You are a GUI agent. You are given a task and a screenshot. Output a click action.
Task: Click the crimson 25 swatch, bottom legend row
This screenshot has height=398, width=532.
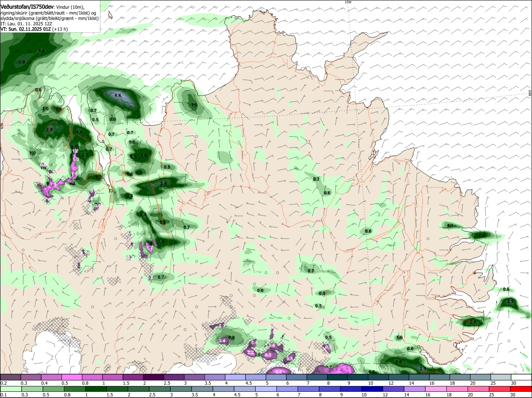(500, 389)
